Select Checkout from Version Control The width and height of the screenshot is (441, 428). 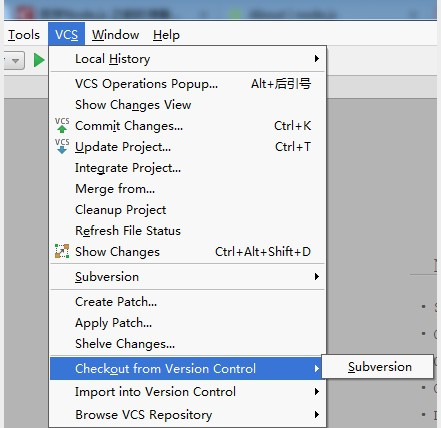(x=186, y=369)
